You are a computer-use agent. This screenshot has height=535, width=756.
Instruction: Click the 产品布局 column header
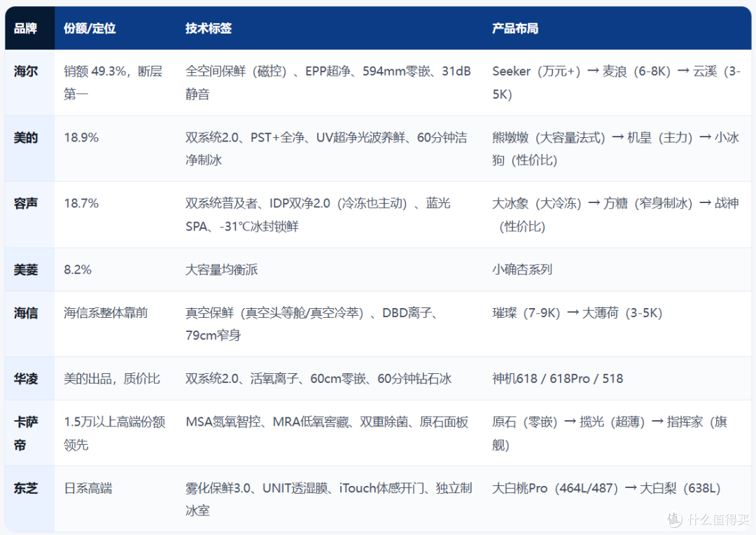[617, 28]
